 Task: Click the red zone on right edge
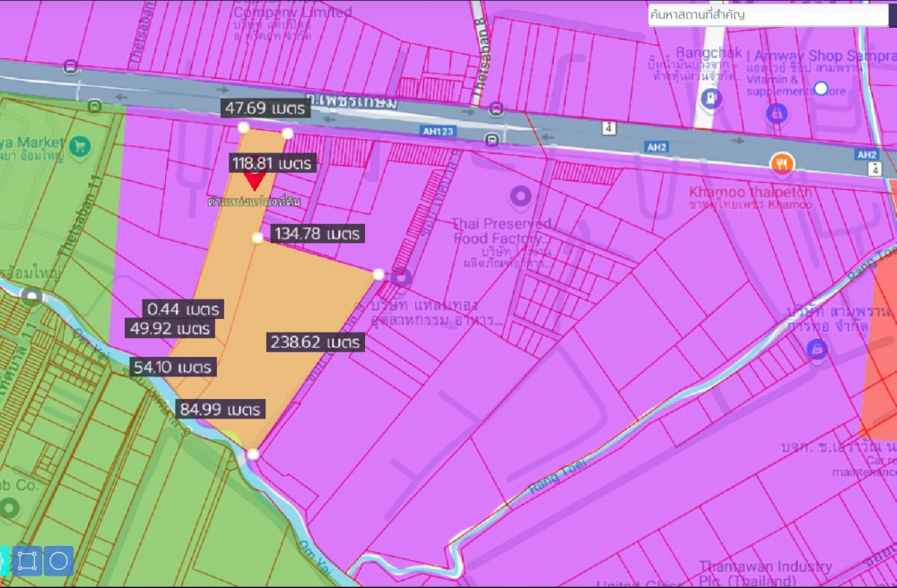[x=881, y=359]
